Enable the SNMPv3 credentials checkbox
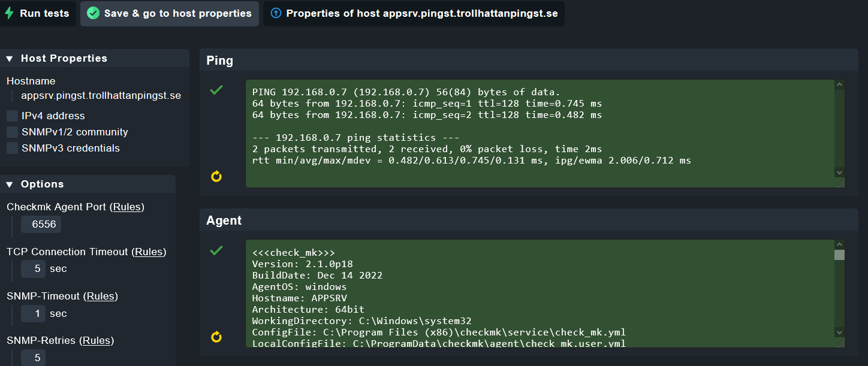Screen dimensions: 868x366 pos(12,148)
